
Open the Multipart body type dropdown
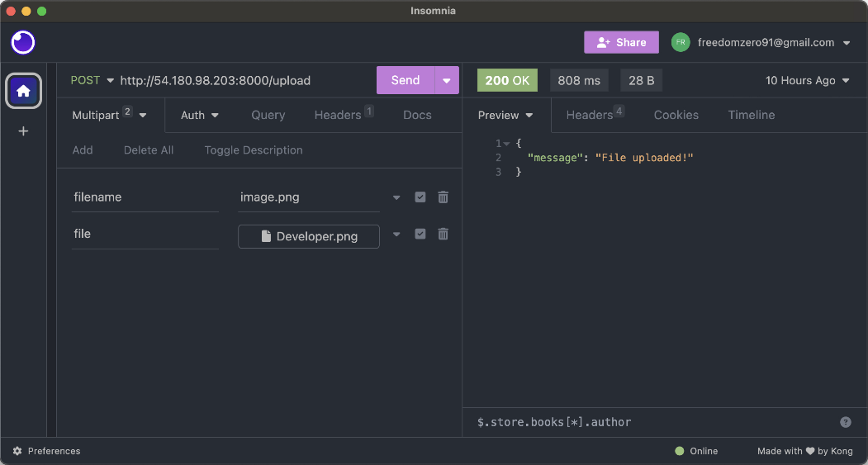click(109, 115)
